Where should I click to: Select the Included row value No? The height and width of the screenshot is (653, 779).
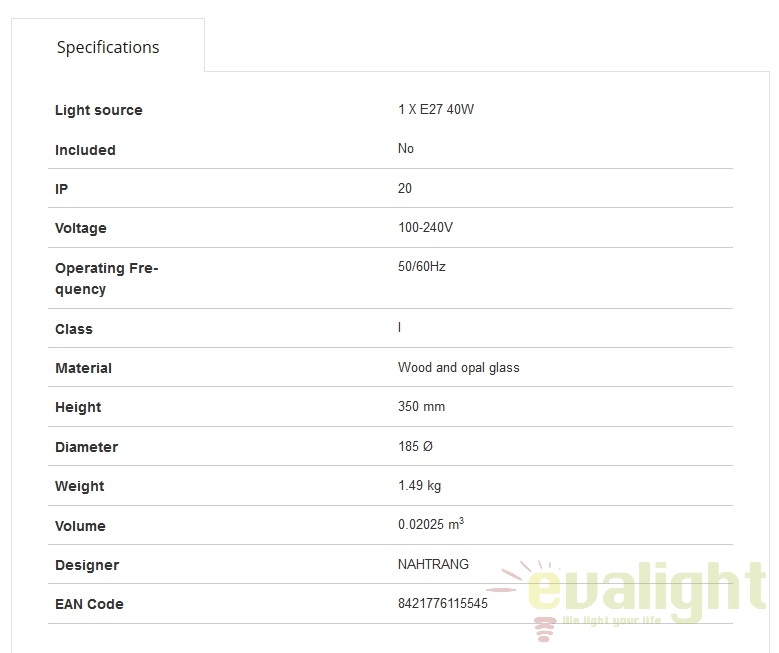[x=405, y=149]
